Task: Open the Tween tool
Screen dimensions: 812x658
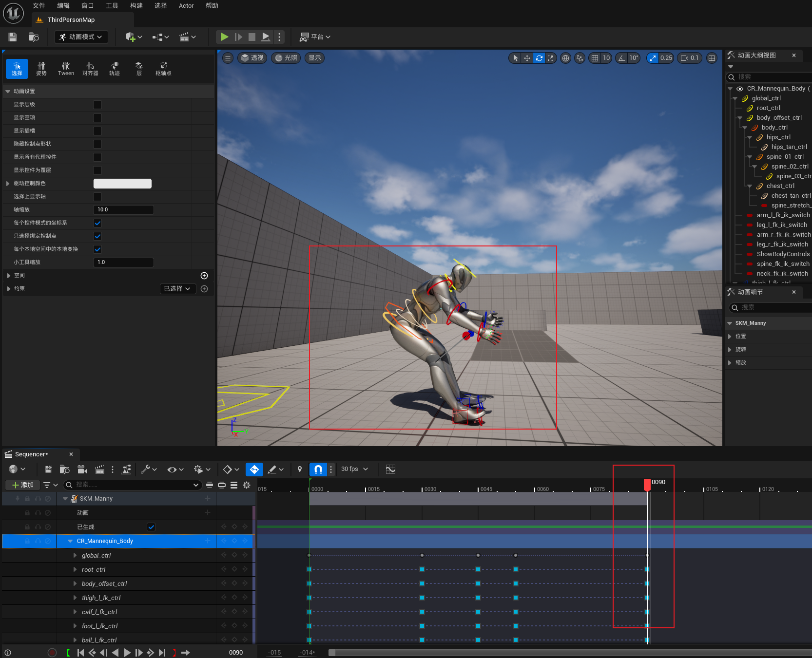Action: point(66,69)
